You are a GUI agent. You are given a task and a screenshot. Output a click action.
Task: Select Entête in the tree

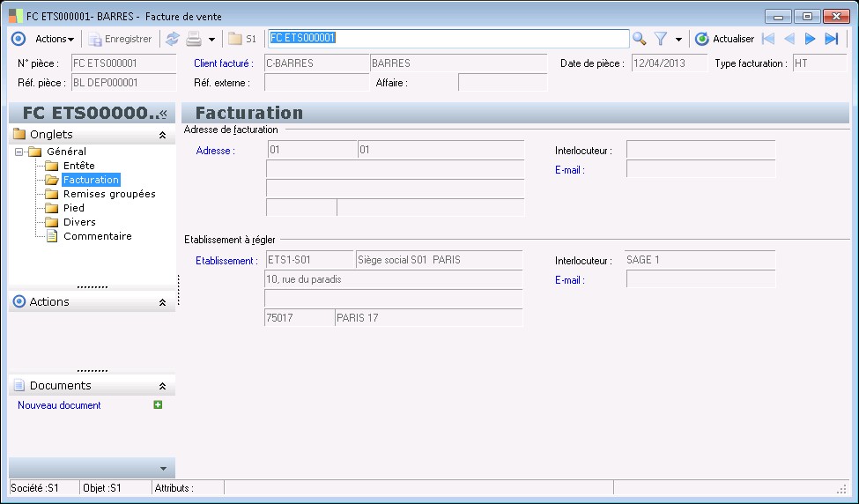click(x=78, y=166)
